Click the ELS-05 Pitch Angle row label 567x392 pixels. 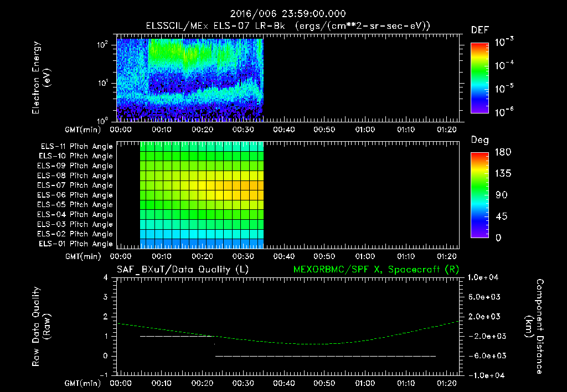click(x=75, y=205)
